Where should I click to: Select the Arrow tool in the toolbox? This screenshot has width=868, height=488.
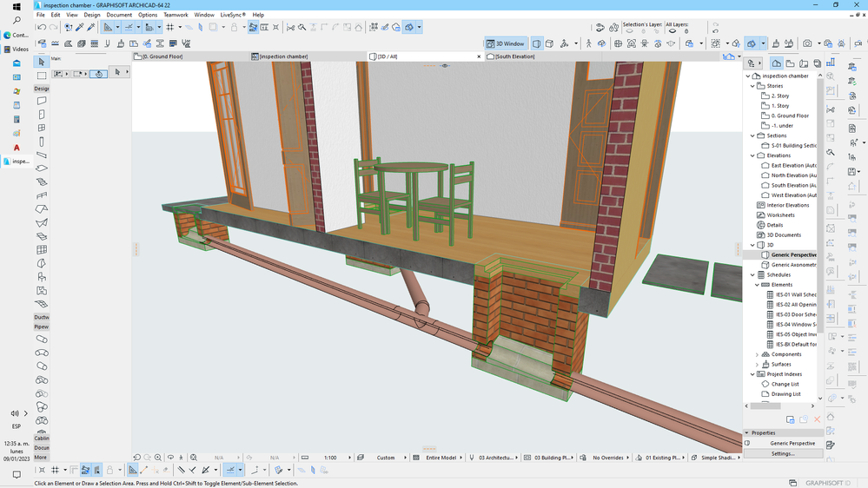pyautogui.click(x=41, y=63)
